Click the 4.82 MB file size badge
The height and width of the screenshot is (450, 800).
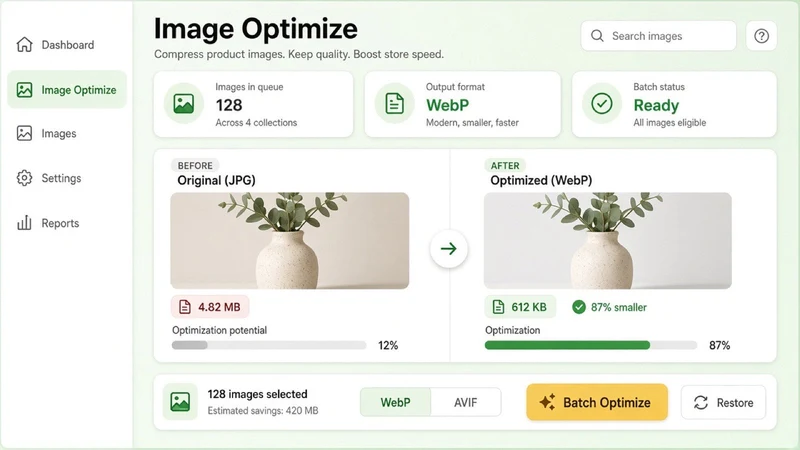pos(210,307)
